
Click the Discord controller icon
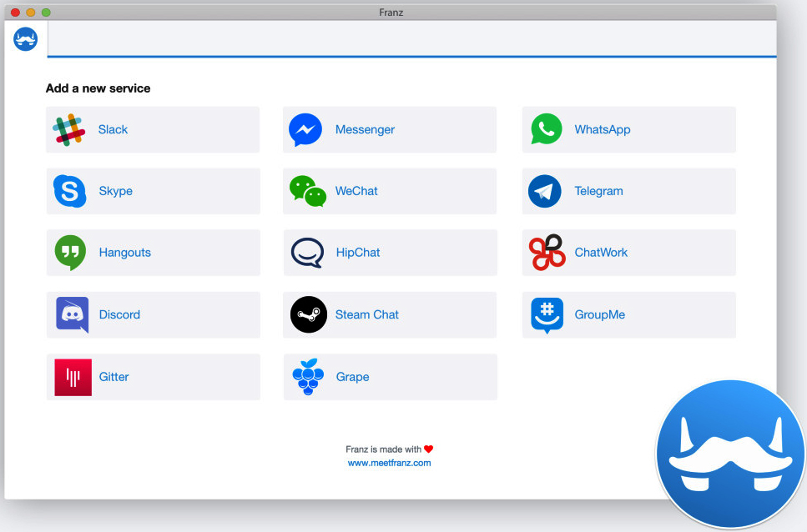coord(72,315)
